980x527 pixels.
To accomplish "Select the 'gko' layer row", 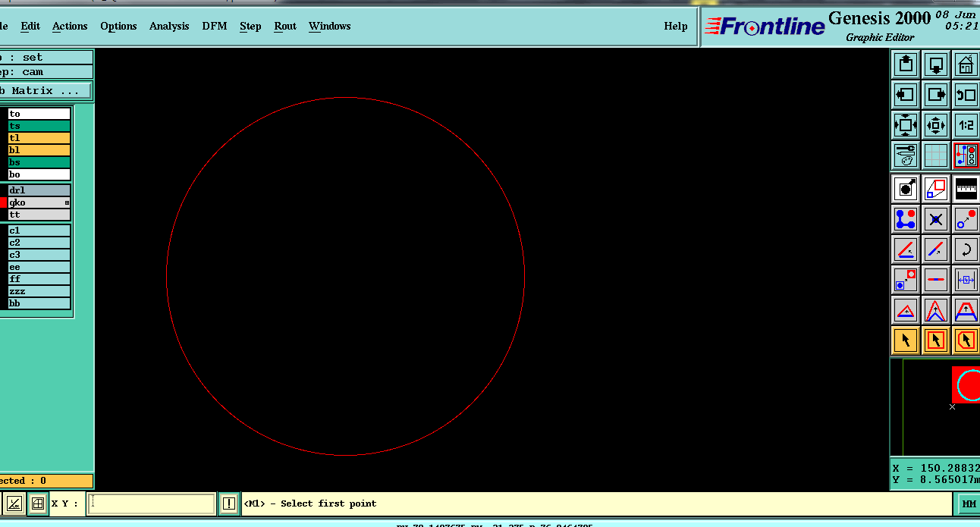I will point(39,202).
